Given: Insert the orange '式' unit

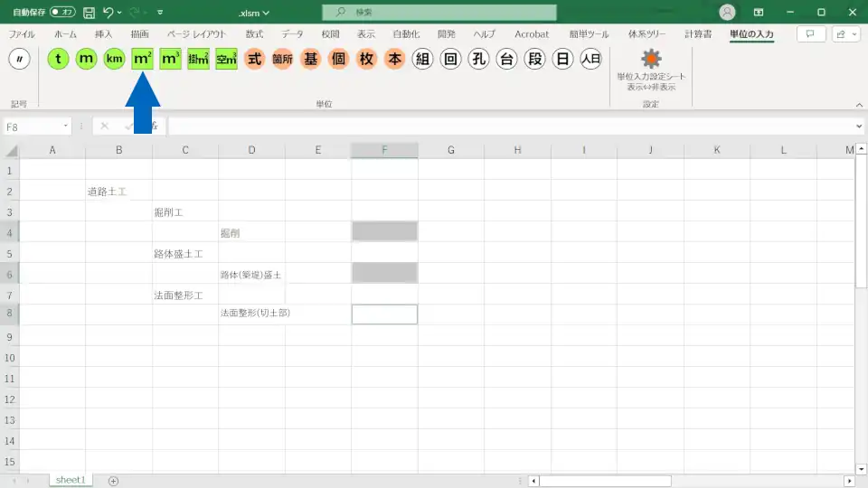Looking at the screenshot, I should (x=254, y=59).
